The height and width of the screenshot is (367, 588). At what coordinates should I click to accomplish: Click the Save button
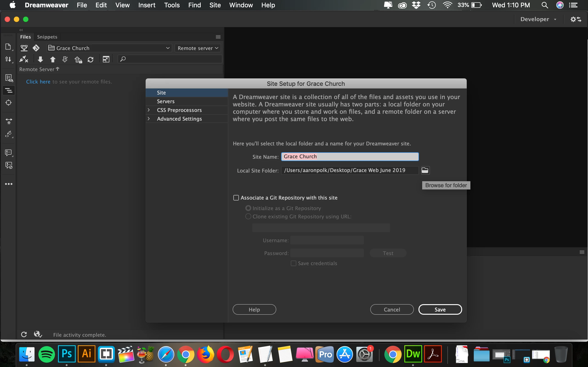[440, 309]
